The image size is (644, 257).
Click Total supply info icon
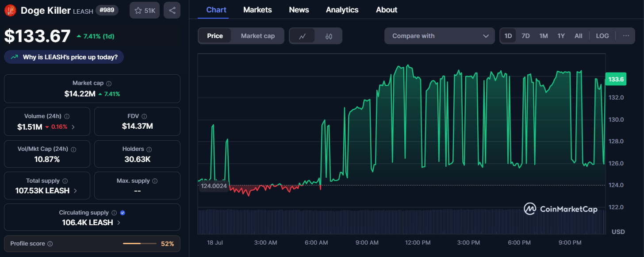(x=65, y=181)
